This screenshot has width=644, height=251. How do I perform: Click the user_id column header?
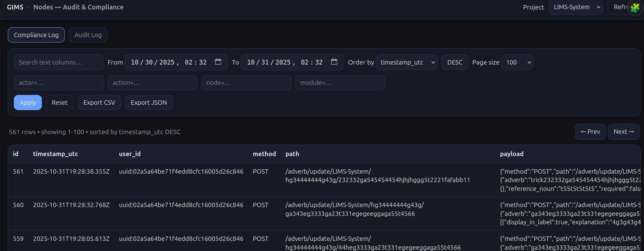pos(130,154)
